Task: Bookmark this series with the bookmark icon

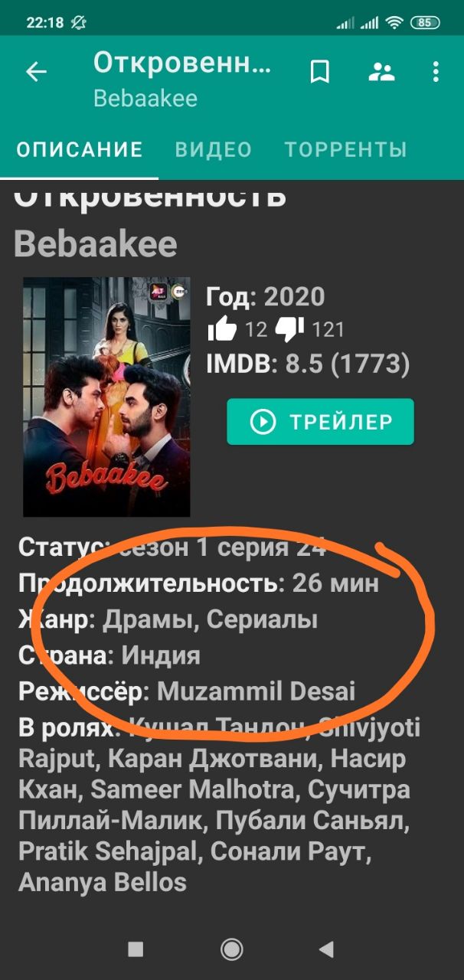Action: pos(319,72)
